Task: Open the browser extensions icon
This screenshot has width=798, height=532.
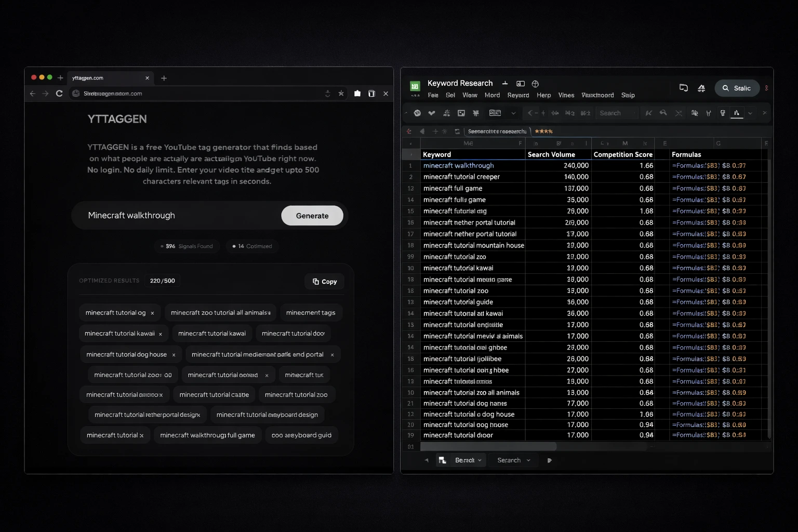Action: [357, 94]
